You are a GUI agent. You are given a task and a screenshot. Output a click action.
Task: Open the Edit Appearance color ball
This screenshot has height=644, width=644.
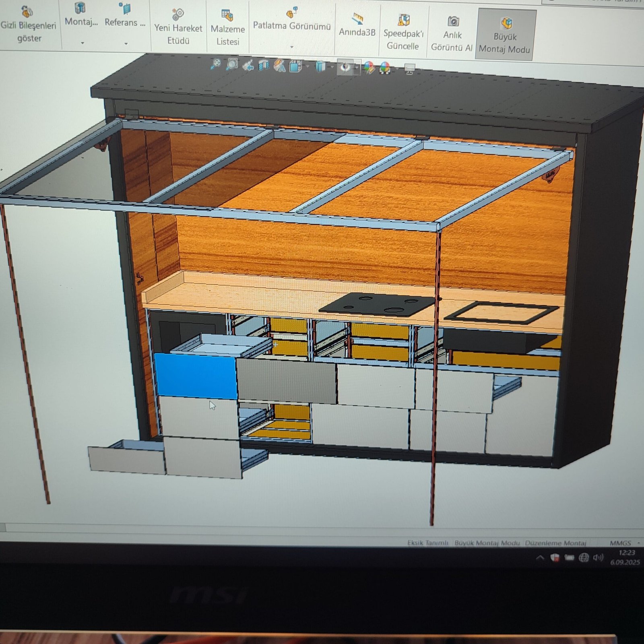pos(368,68)
